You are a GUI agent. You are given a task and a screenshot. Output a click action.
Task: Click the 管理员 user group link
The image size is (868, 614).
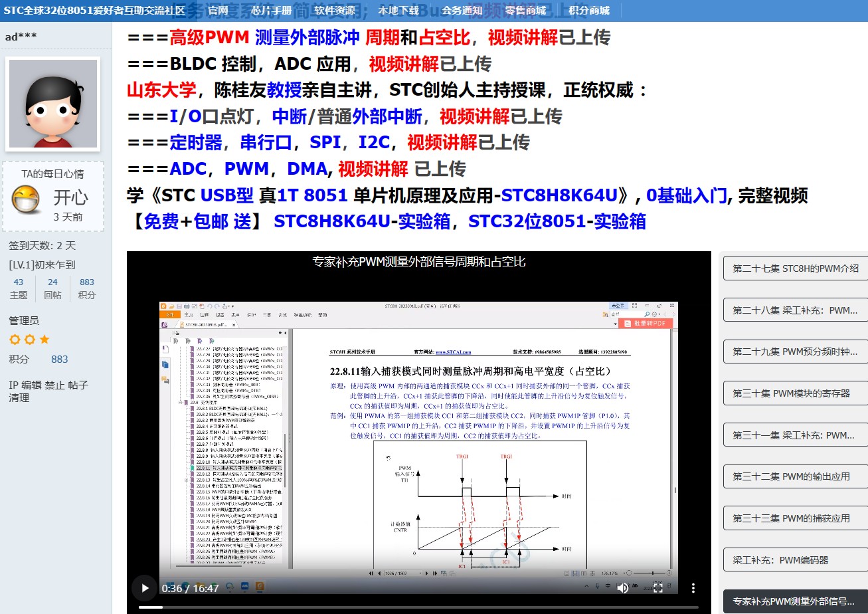click(24, 321)
